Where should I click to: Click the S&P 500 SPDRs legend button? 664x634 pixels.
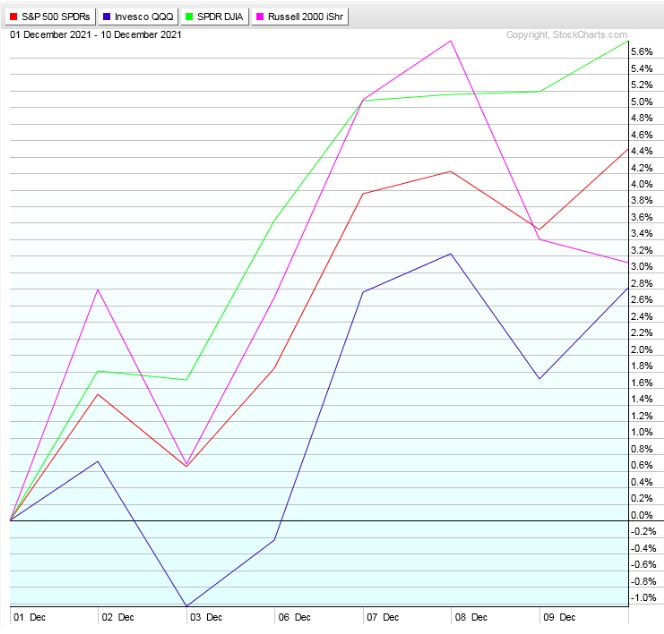click(x=50, y=17)
